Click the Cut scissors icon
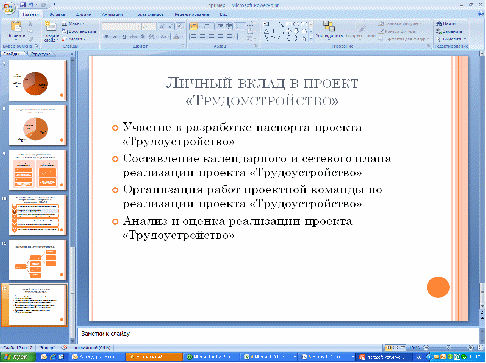Image resolution: width=486 pixels, height=363 pixels. pos(30,24)
